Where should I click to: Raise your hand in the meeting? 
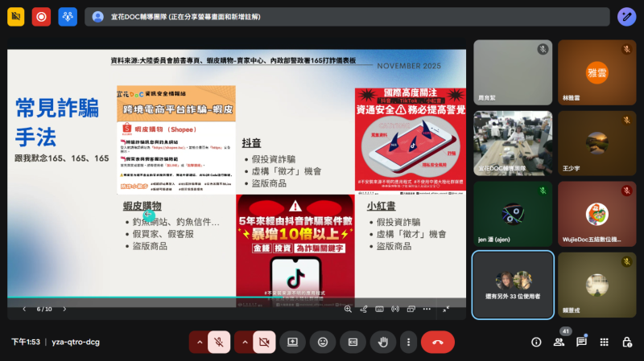click(383, 342)
